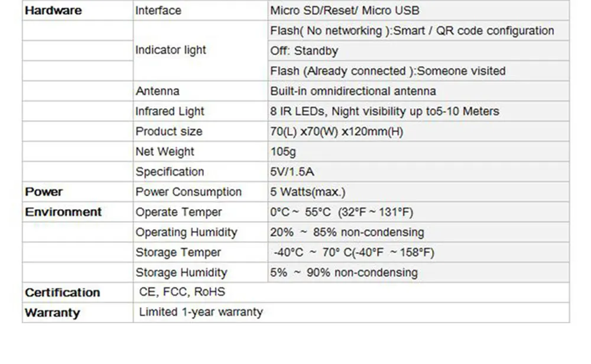Viewport: 591px width, 364px height.
Task: Select the Storage Temper range value
Action: pyautogui.click(x=353, y=252)
